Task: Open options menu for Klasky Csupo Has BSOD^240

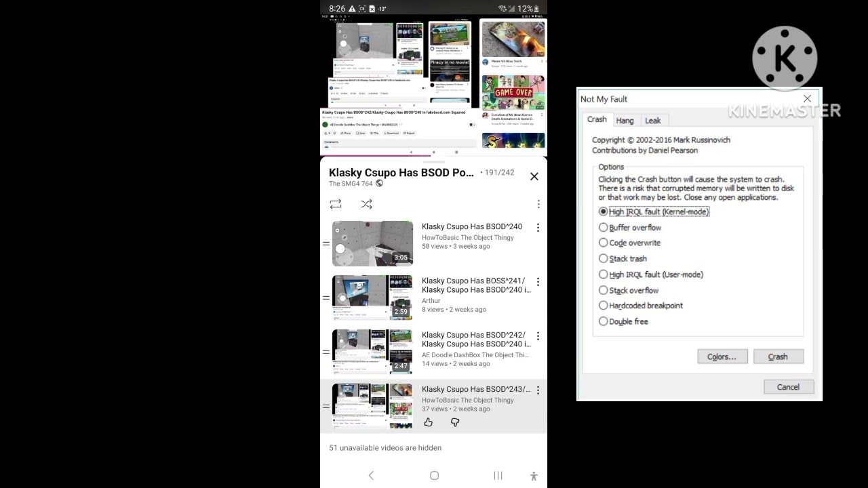Action: point(538,228)
